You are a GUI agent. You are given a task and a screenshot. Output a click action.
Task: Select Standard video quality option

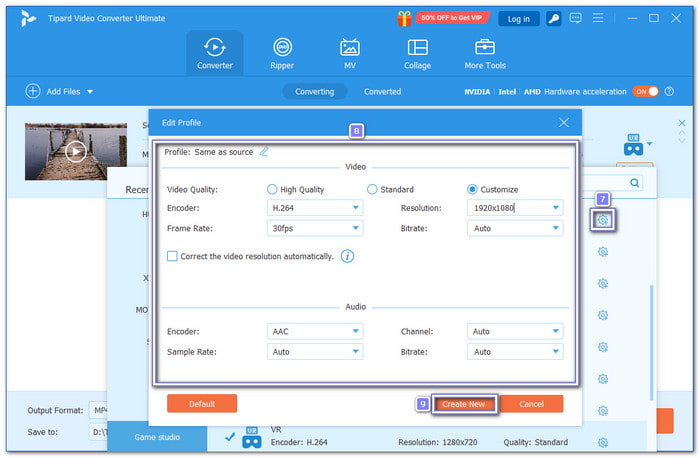373,189
